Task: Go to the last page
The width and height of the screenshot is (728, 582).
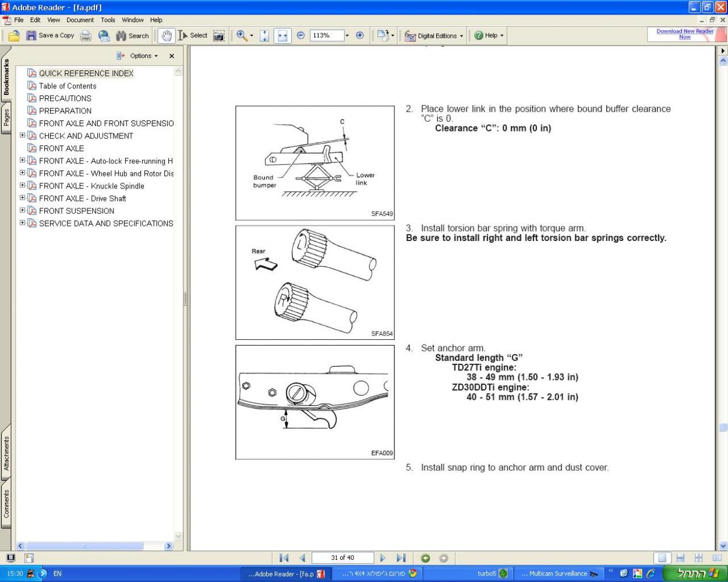Action: [401, 558]
